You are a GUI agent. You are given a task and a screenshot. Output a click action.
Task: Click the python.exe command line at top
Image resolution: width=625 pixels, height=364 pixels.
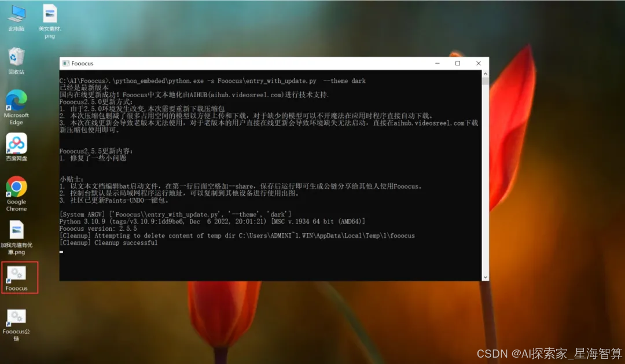[212, 80]
